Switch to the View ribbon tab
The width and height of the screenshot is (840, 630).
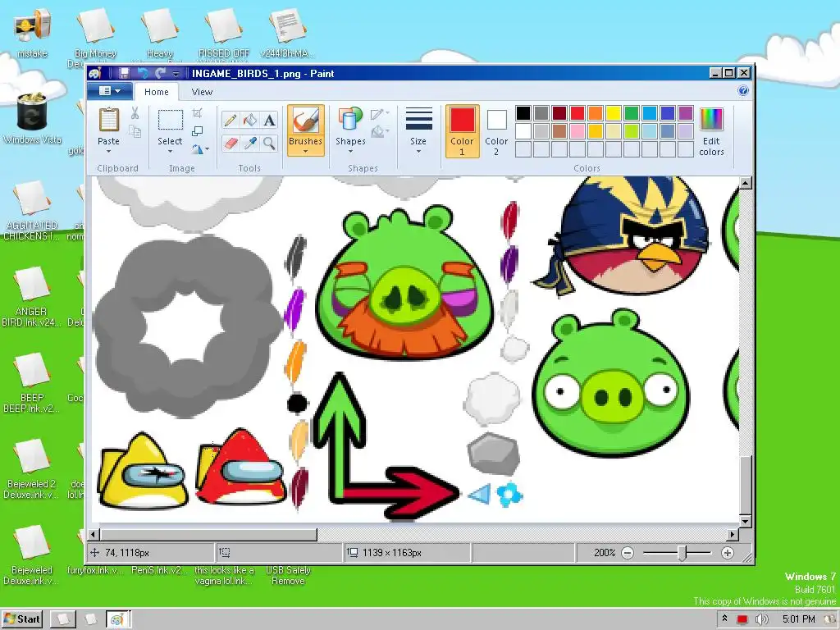(x=202, y=92)
